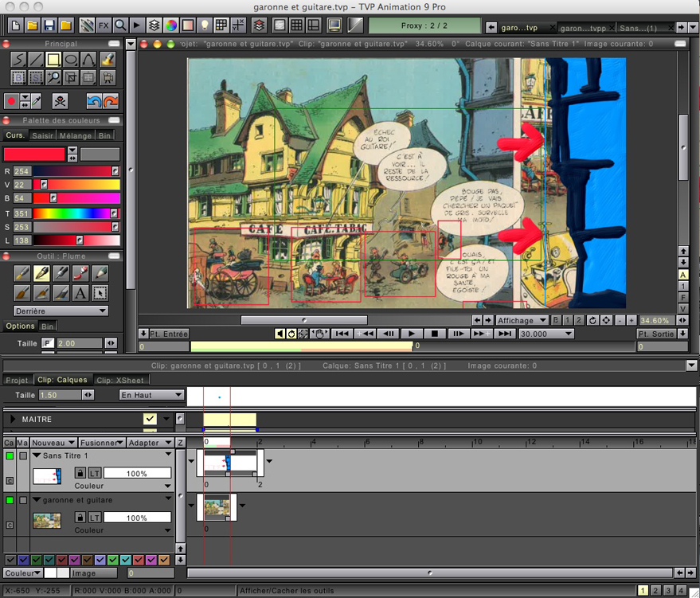Open the Adapter dropdown
The width and height of the screenshot is (700, 598).
(150, 443)
